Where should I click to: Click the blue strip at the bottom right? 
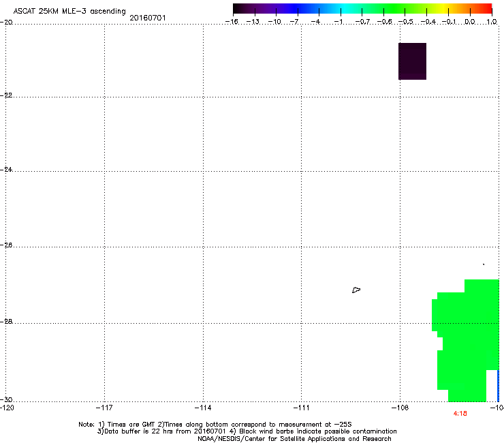click(x=499, y=386)
